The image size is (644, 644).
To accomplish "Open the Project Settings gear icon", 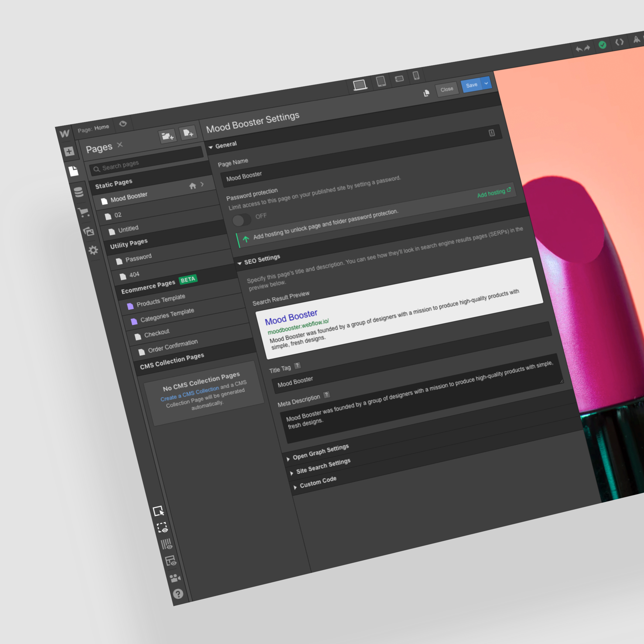I will coord(93,250).
